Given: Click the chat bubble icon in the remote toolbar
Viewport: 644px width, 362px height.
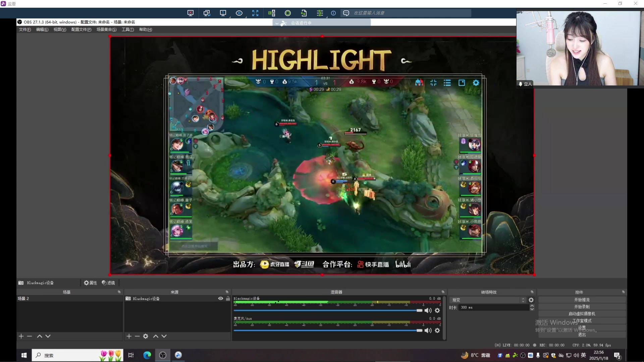Looking at the screenshot, I should click(346, 13).
